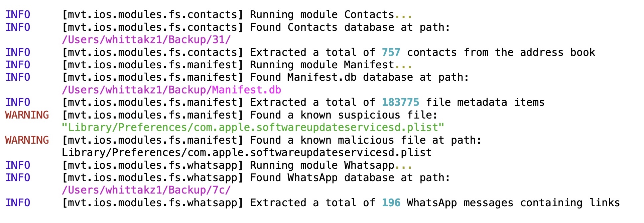Click the WhatsApp message count 196

(391, 203)
